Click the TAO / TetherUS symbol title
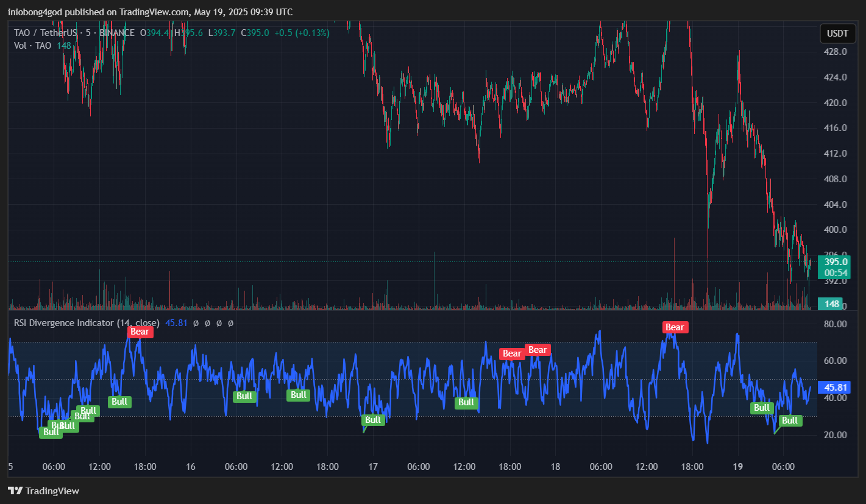Screen dimensions: 866x504 [46, 33]
